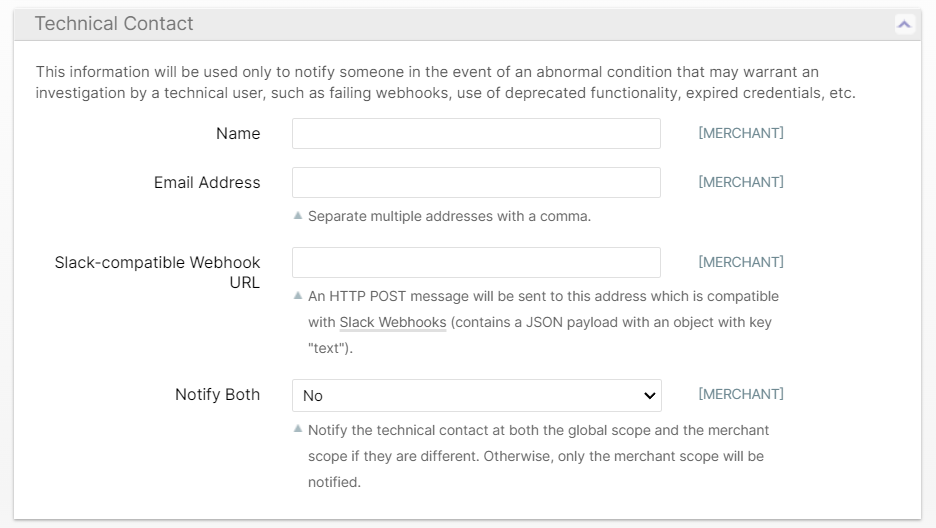The image size is (936, 528).
Task: Click the triangle icon before 'Notify the technical contact'
Action: tap(298, 429)
